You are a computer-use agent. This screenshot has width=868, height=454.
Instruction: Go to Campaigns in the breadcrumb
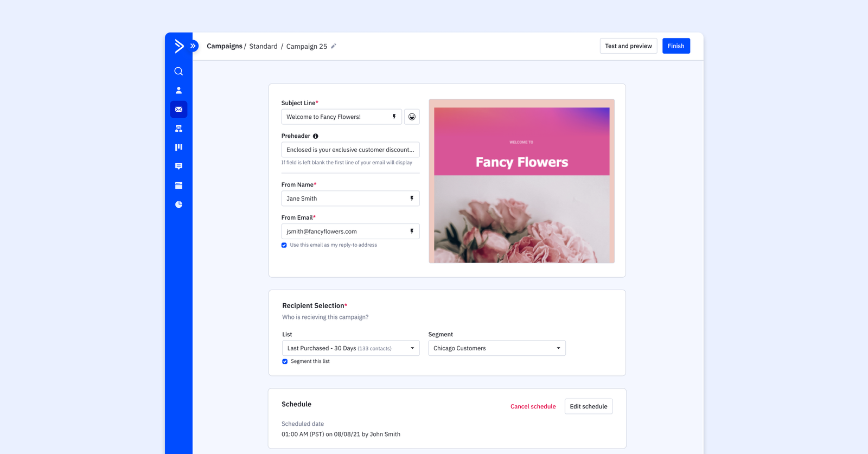click(224, 46)
